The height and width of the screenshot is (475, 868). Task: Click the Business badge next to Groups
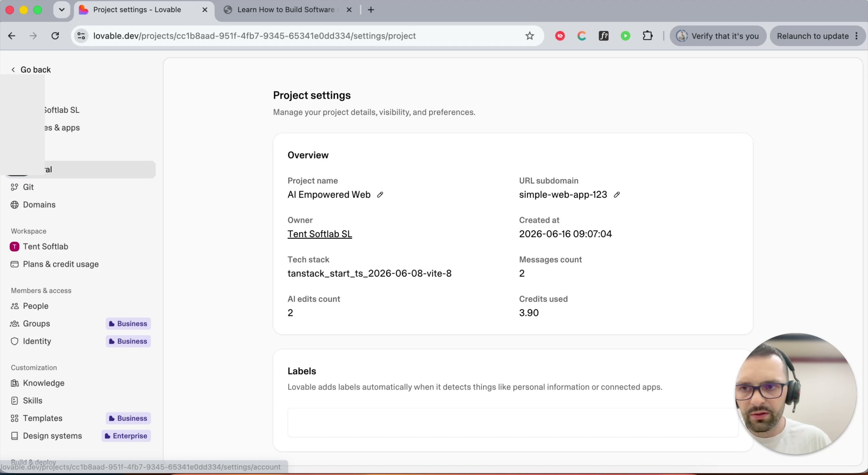click(x=128, y=324)
